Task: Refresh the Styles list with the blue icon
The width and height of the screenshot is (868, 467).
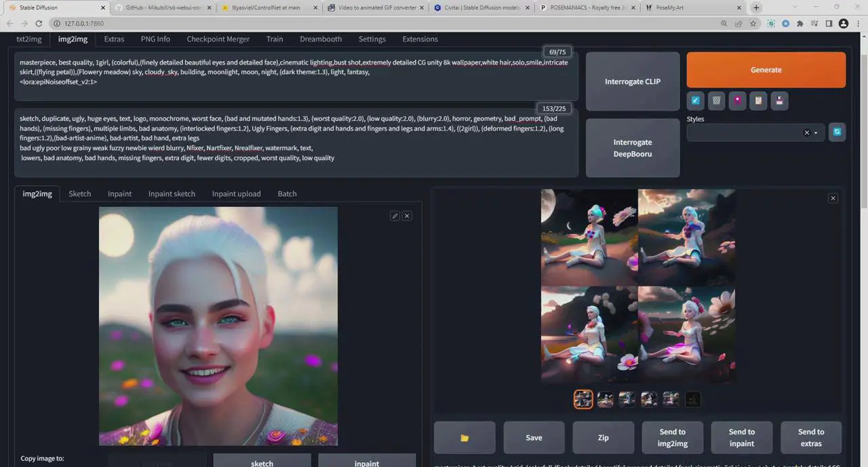Action: [837, 132]
